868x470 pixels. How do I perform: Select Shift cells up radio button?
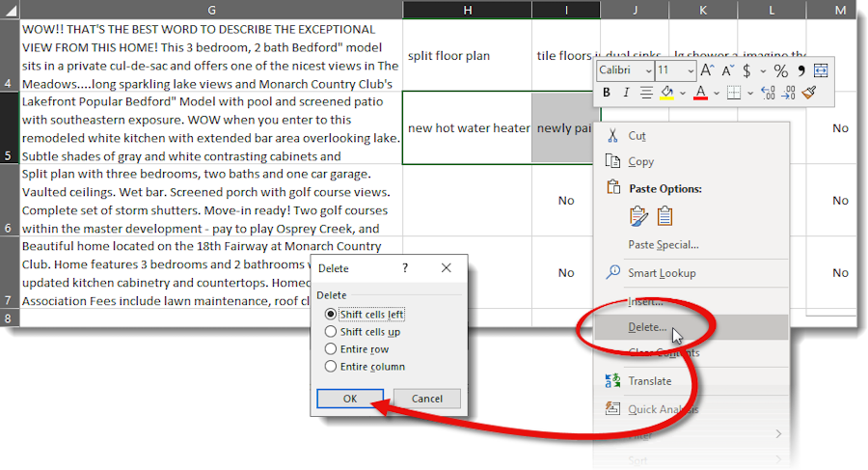tap(331, 331)
